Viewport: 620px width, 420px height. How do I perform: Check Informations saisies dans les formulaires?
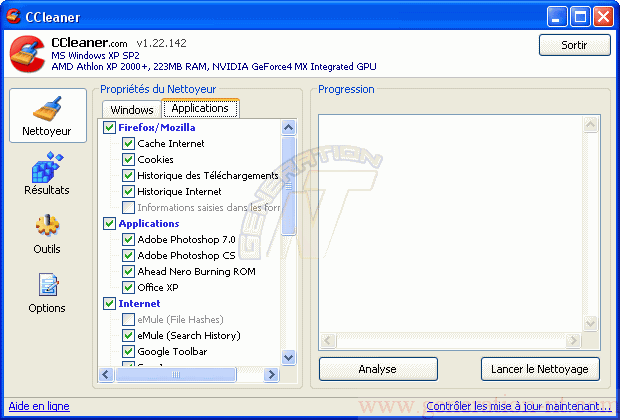(128, 207)
